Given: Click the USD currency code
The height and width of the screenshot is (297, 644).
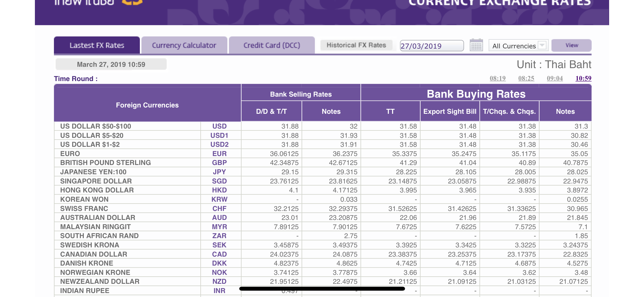Looking at the screenshot, I should pos(219,126).
